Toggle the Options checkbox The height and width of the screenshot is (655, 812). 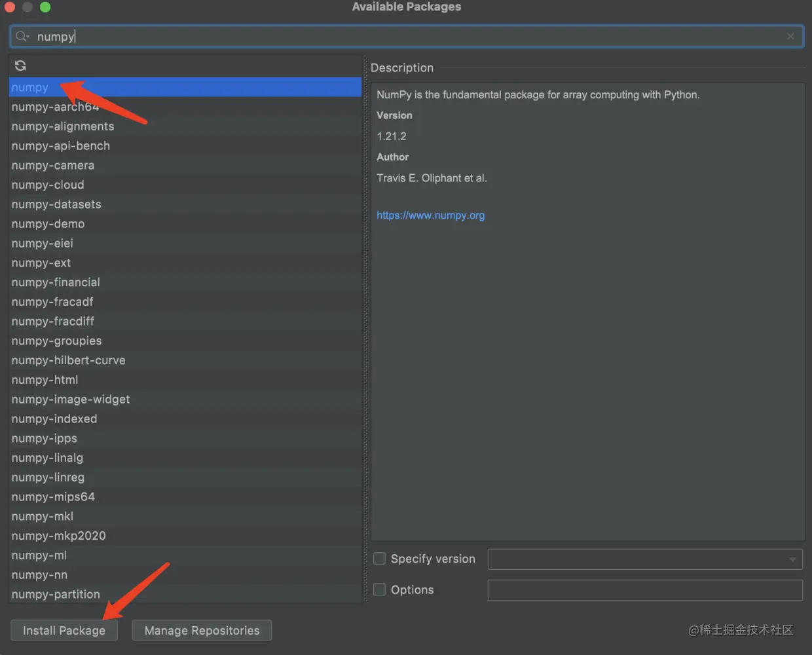pyautogui.click(x=380, y=589)
